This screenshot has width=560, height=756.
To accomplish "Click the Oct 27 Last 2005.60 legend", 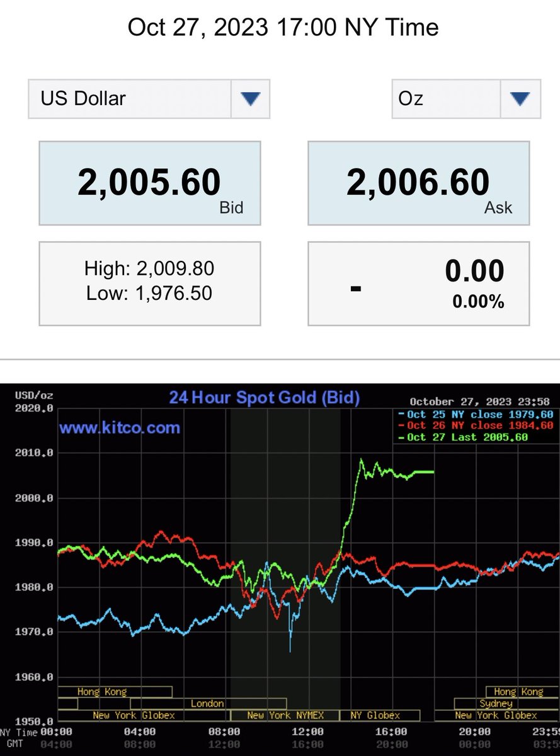I will coord(463,437).
